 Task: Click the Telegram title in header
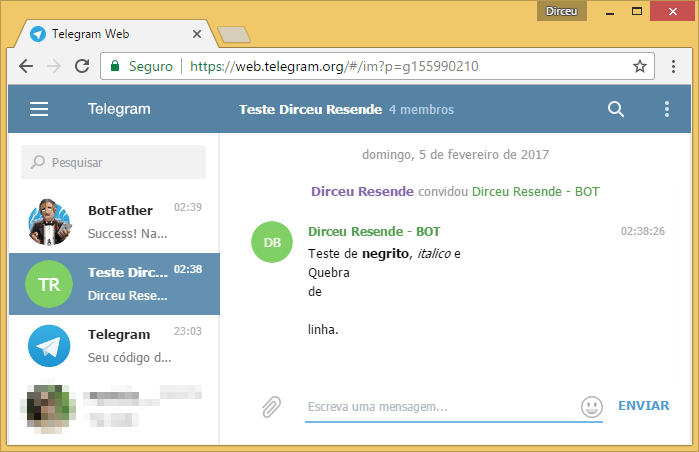pos(119,109)
